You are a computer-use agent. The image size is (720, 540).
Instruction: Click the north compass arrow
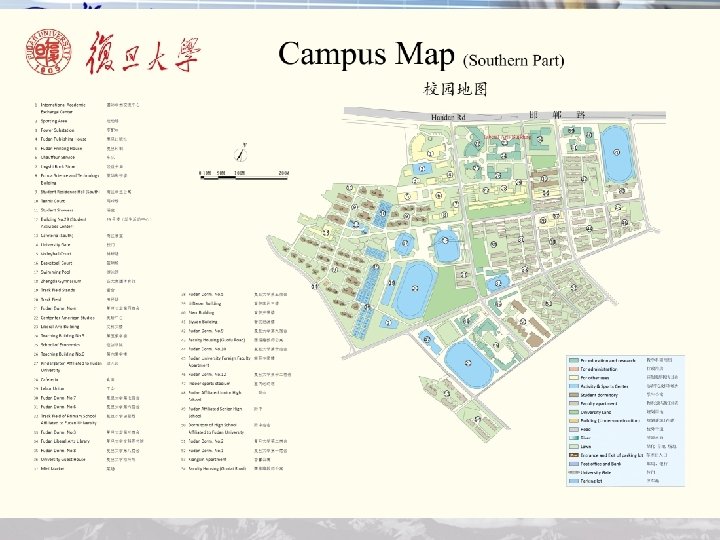coord(241,152)
